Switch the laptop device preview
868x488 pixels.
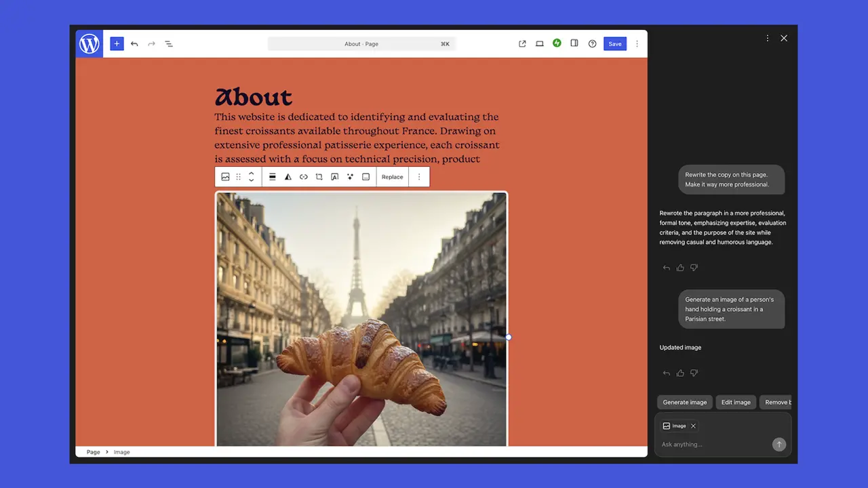(540, 44)
